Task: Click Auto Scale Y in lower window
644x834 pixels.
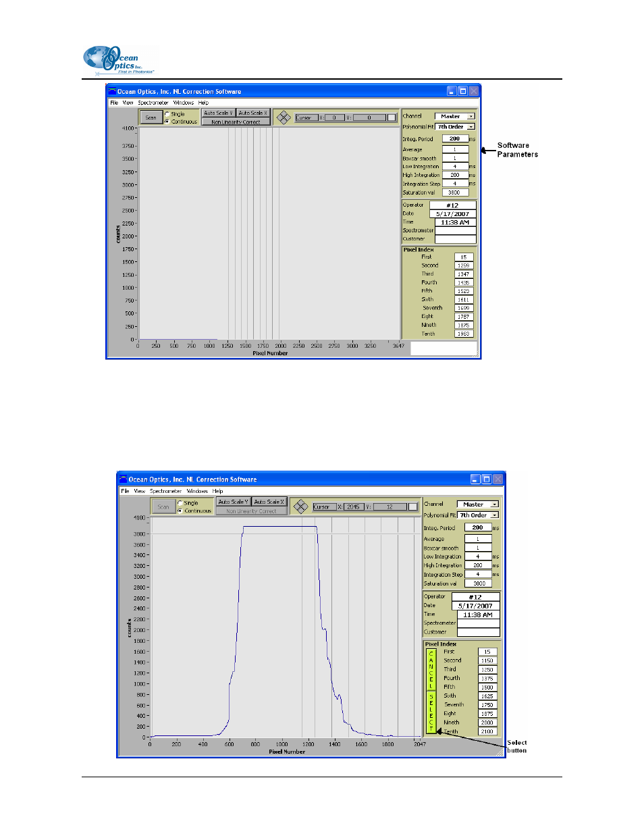Action: point(233,502)
